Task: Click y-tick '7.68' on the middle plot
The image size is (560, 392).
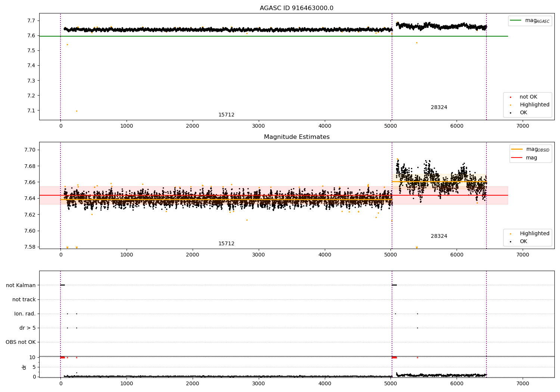Action: point(30,166)
